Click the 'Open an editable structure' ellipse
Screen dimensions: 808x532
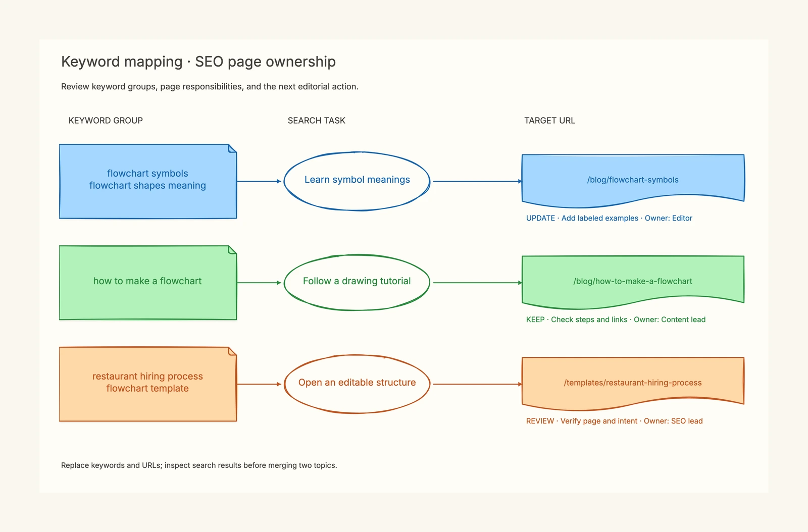(357, 384)
